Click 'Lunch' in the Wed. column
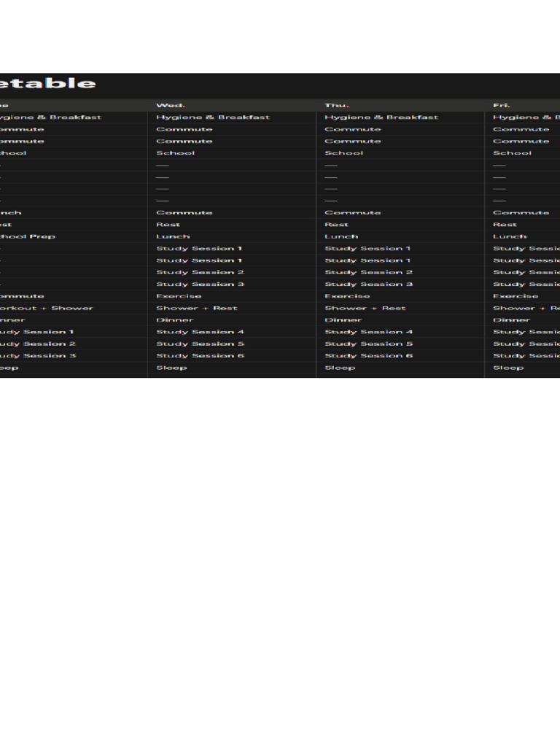The width and height of the screenshot is (560, 747). point(173,236)
